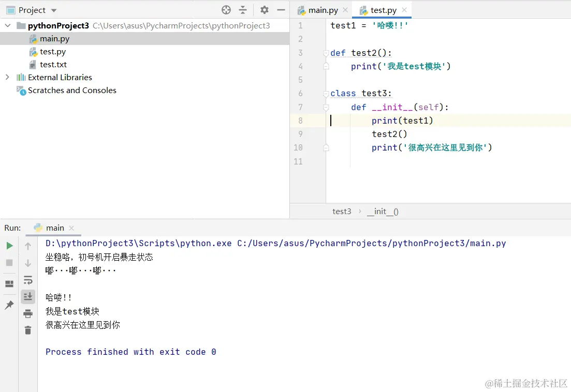The image size is (571, 392).
Task: Click the locate/select opened file crosshair icon
Action: coord(226,10)
